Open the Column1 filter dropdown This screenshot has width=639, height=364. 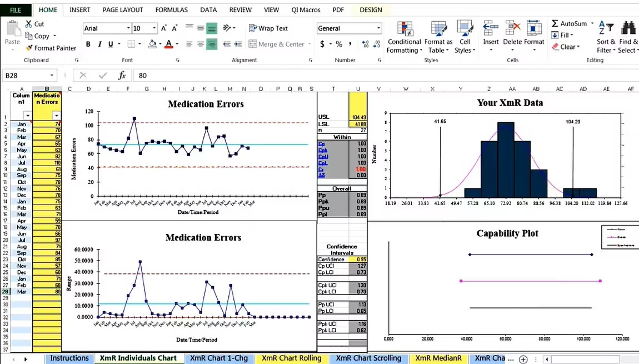pos(27,116)
